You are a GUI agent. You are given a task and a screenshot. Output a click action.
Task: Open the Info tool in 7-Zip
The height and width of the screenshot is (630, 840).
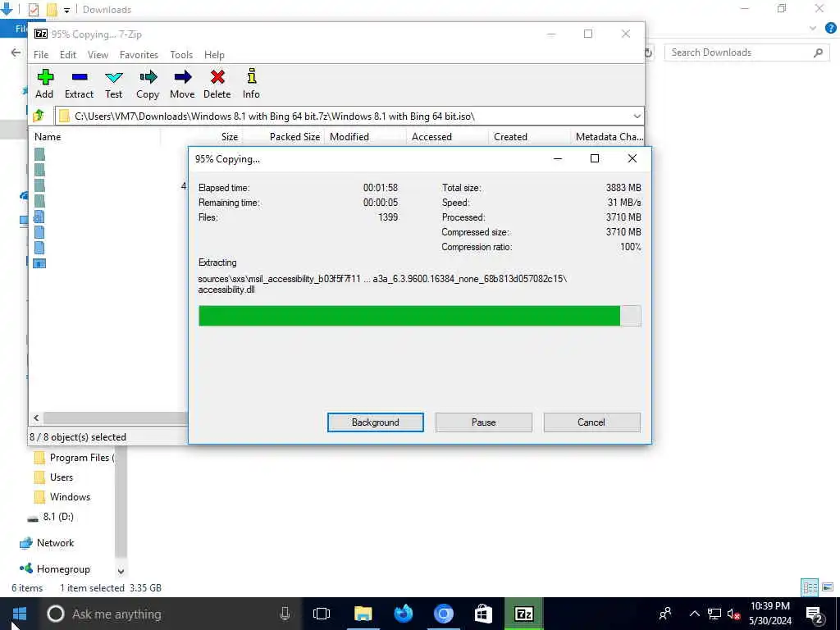click(x=251, y=76)
